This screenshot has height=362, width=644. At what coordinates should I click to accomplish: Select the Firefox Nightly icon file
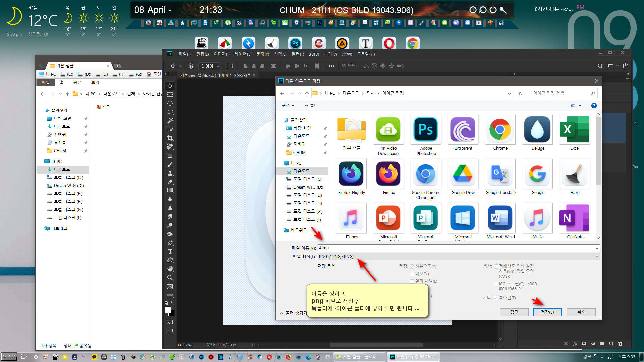click(352, 178)
